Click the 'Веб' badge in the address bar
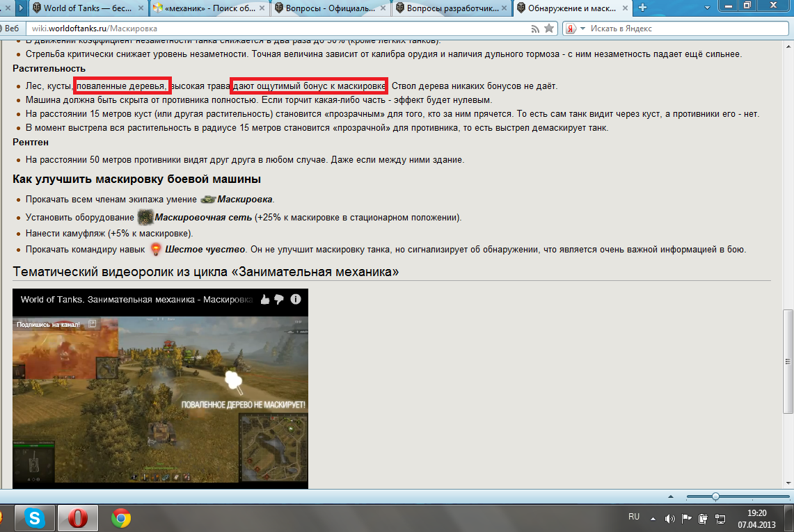 [x=11, y=29]
